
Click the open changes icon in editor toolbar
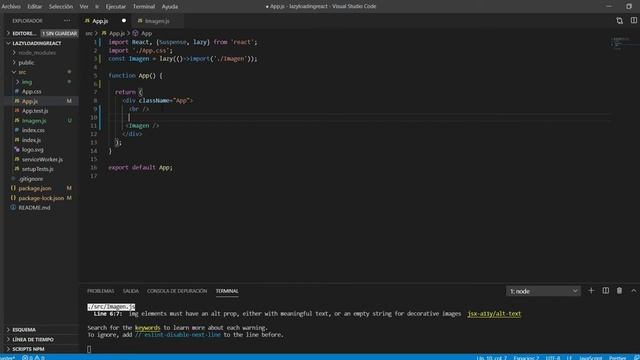coord(619,20)
